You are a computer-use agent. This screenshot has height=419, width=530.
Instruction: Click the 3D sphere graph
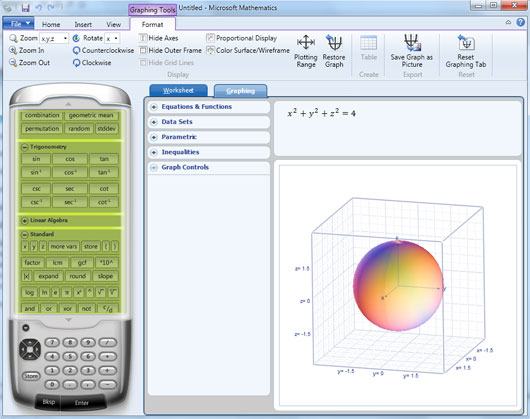pos(398,286)
